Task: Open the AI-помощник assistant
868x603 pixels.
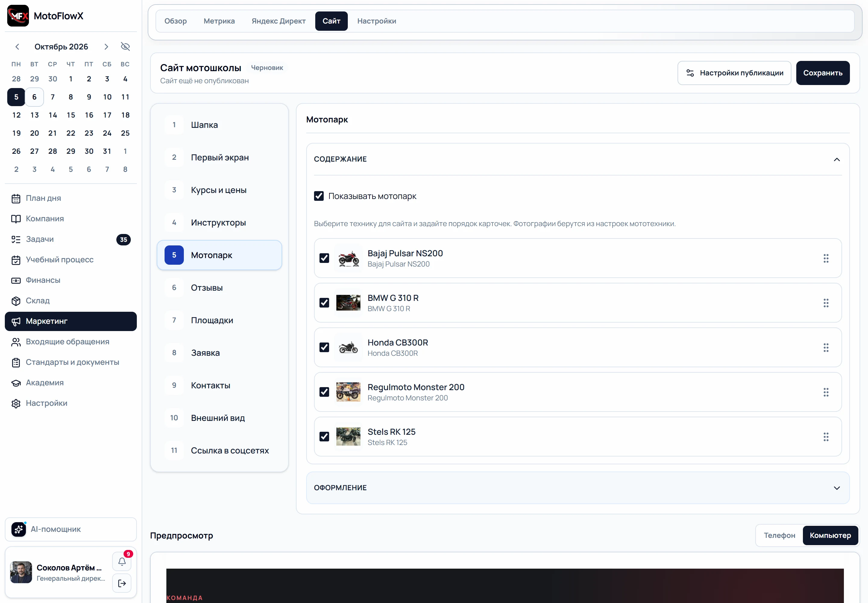Action: click(x=71, y=529)
